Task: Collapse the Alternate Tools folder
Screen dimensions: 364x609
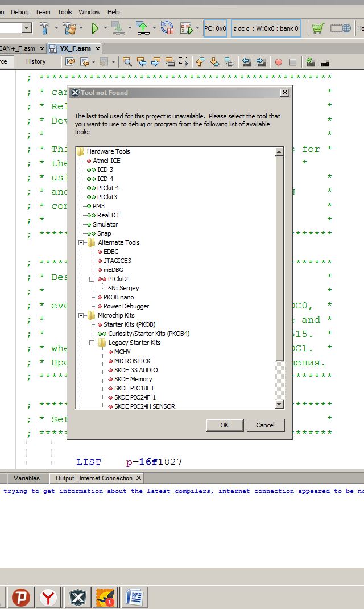Action: point(81,242)
